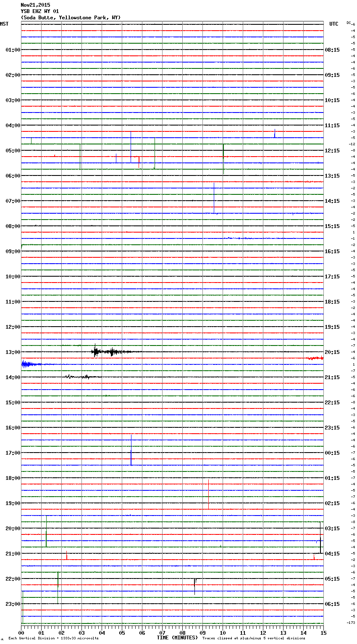Select the 16:00 MST time label

click(13, 428)
